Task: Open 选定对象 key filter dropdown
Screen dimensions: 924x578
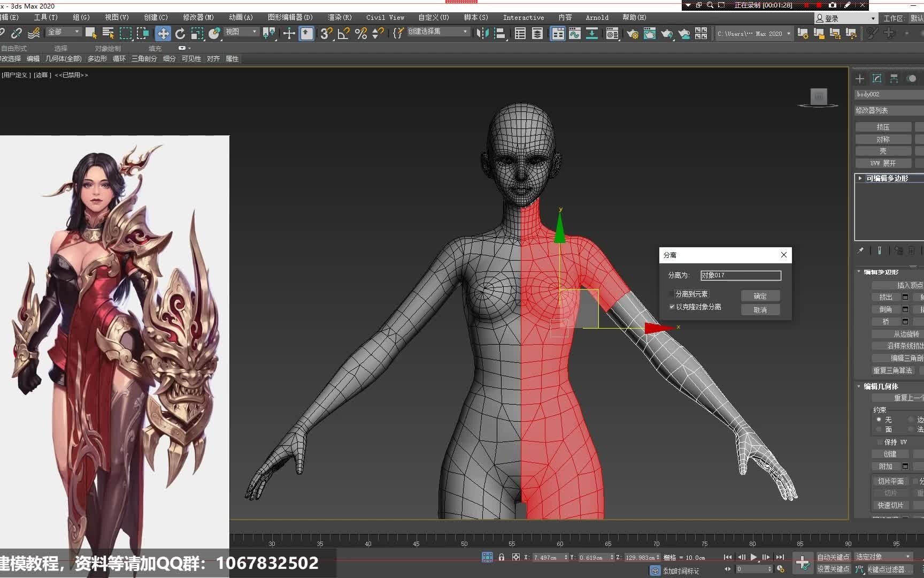Action: click(883, 557)
